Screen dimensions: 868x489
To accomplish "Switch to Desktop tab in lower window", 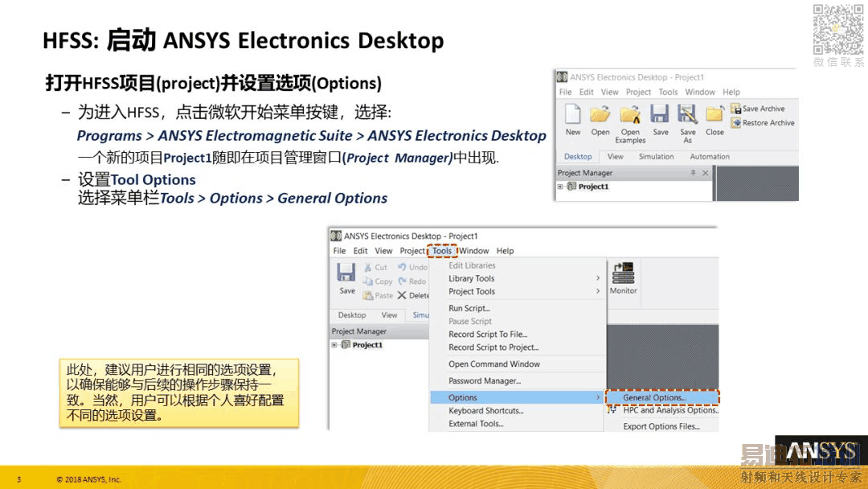I will pos(352,315).
